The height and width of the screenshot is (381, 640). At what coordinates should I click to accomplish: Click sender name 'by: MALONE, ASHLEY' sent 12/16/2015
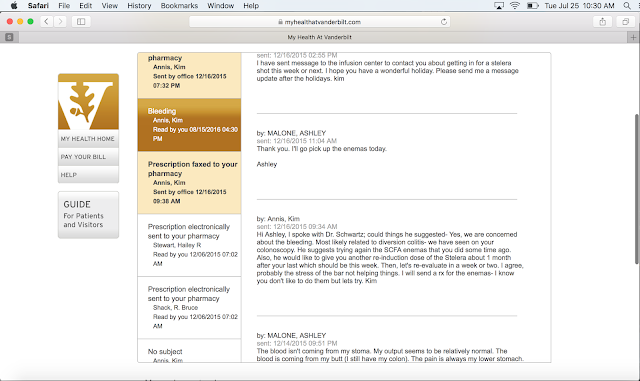tap(291, 133)
